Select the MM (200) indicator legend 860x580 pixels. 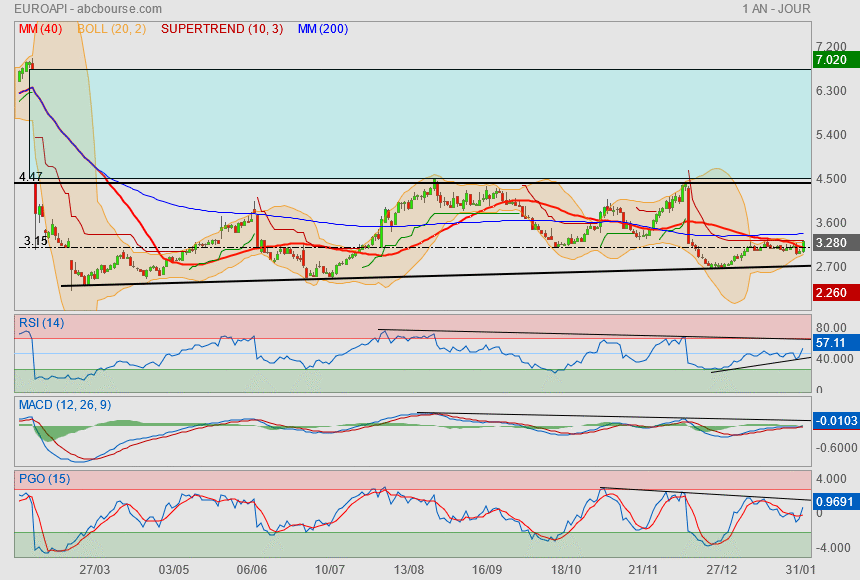coord(323,29)
